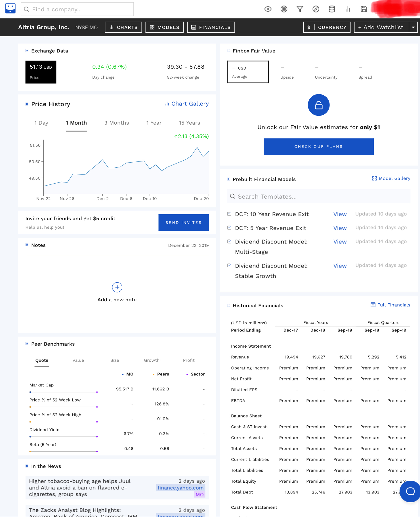Click Notes section marker icon
Screen dimensions: 420x517
[27, 245]
